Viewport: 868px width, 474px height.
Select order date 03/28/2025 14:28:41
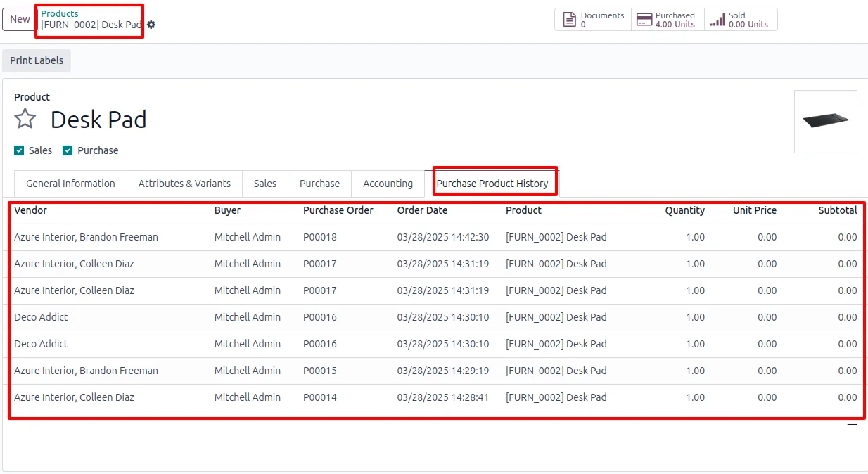click(443, 397)
